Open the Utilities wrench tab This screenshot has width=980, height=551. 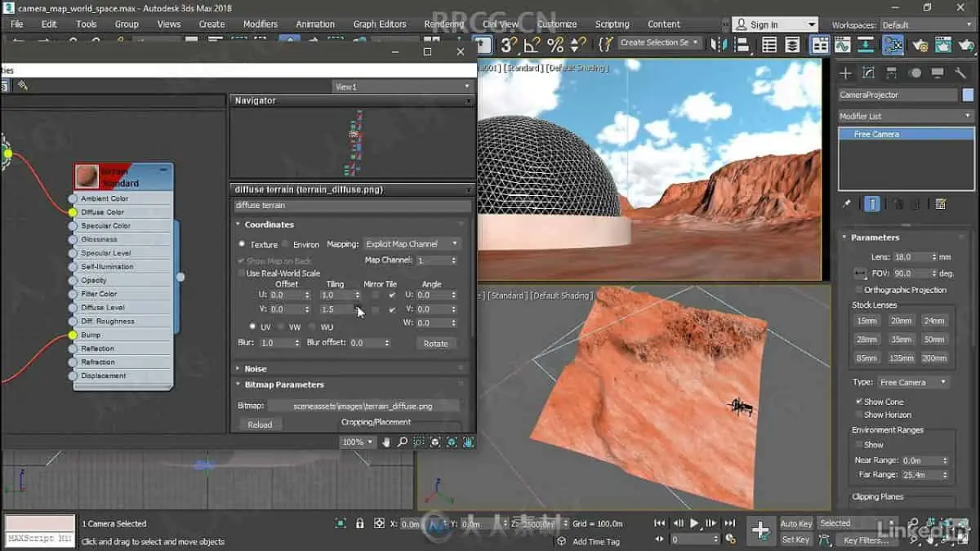coord(960,73)
